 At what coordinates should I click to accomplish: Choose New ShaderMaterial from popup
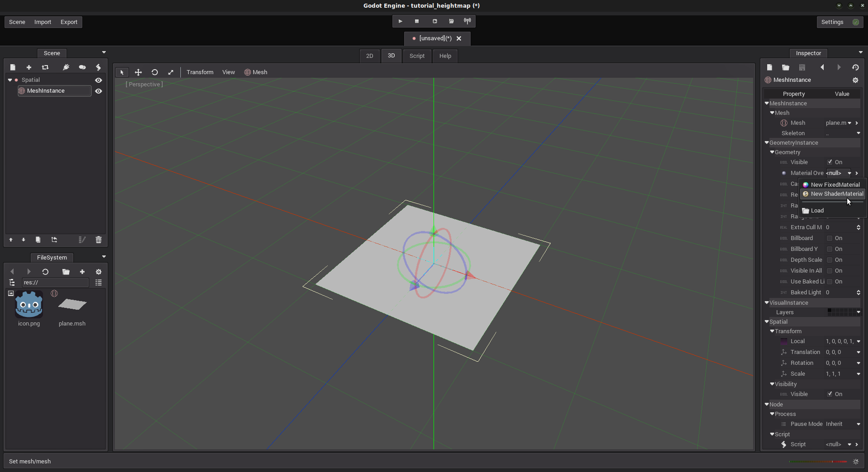click(x=833, y=194)
